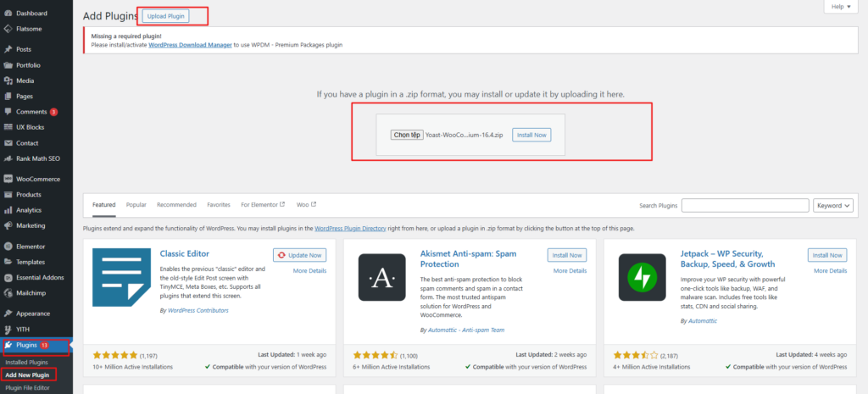Switch to the Recommended tab
Viewport: 868px width, 394px height.
pos(176,205)
